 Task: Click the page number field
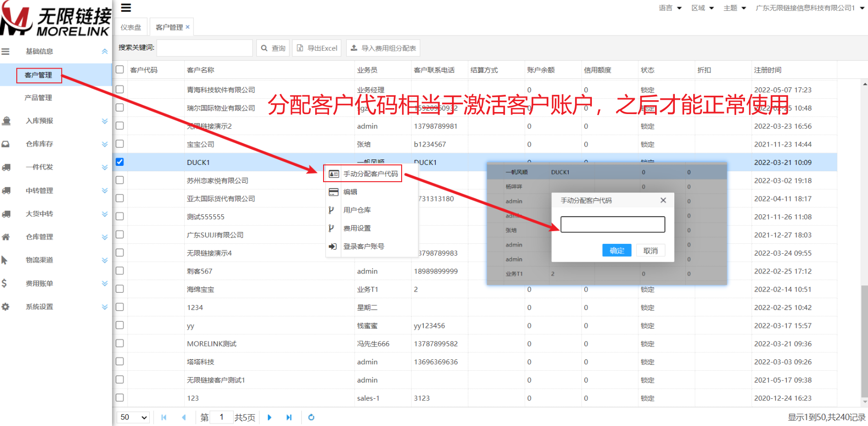tap(222, 417)
